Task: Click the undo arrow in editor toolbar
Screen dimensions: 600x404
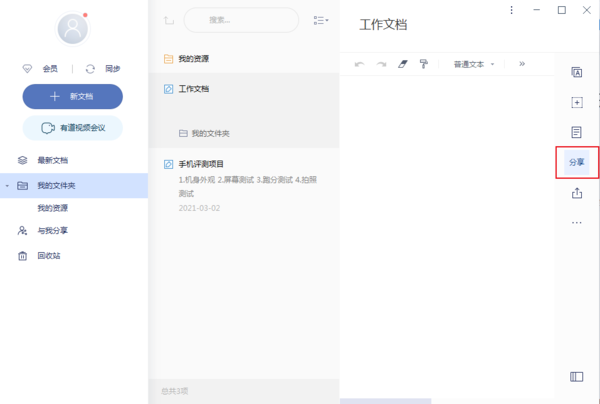Action: (x=360, y=63)
